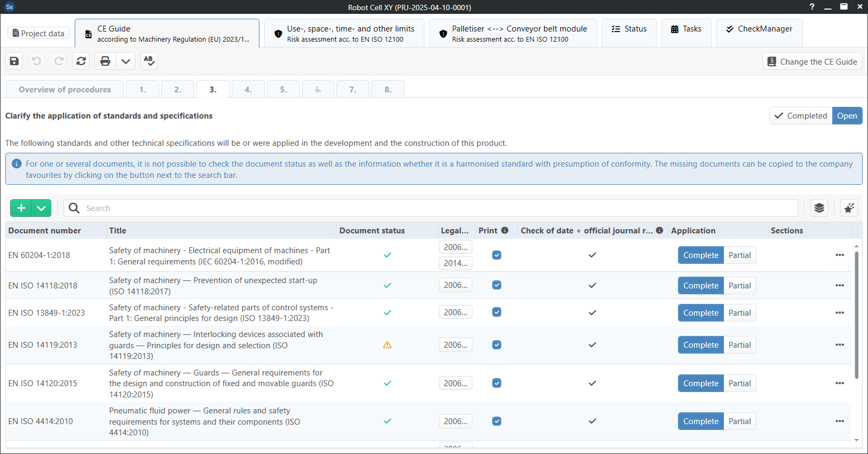Click the Save icon in the toolbar
This screenshot has width=868, height=454.
point(14,61)
